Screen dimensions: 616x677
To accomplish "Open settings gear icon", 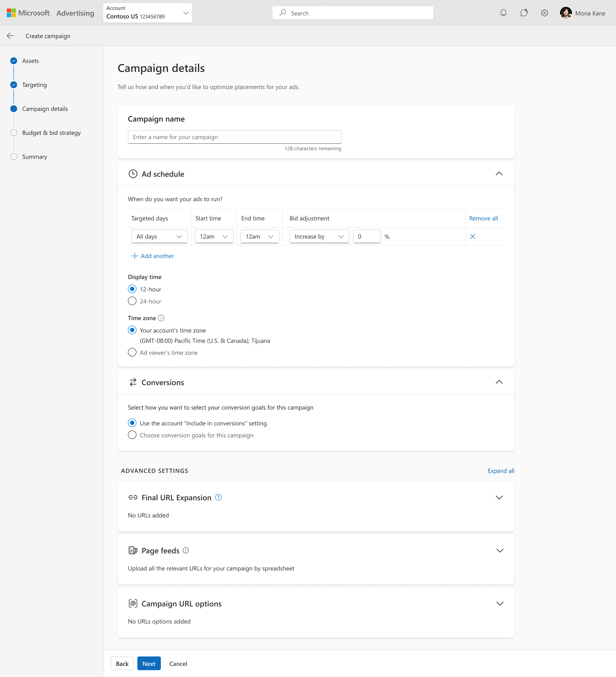I will click(x=544, y=13).
